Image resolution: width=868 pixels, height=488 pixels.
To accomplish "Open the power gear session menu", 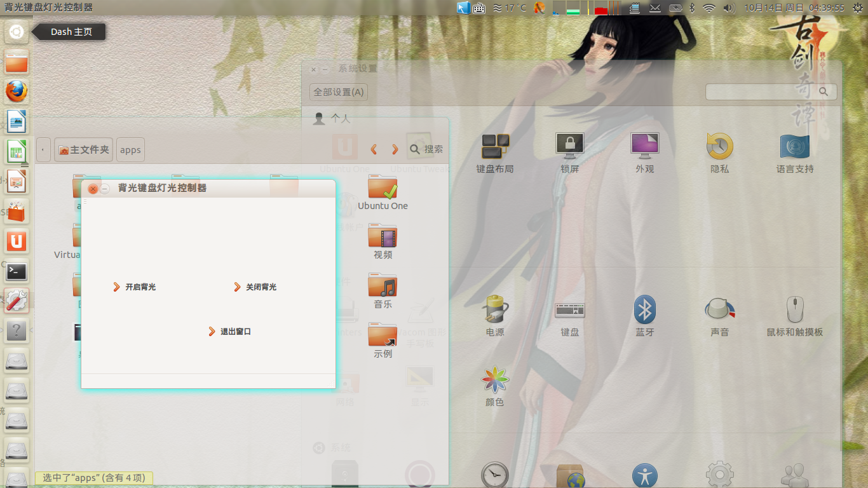I will 858,8.
